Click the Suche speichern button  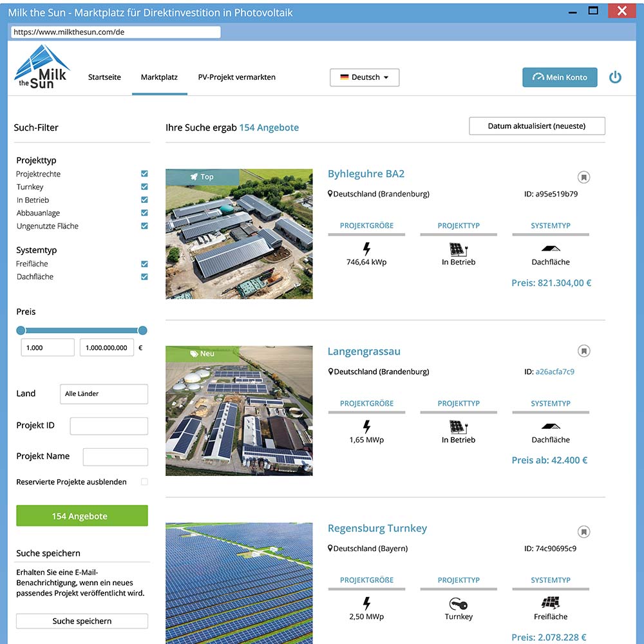[x=82, y=621]
